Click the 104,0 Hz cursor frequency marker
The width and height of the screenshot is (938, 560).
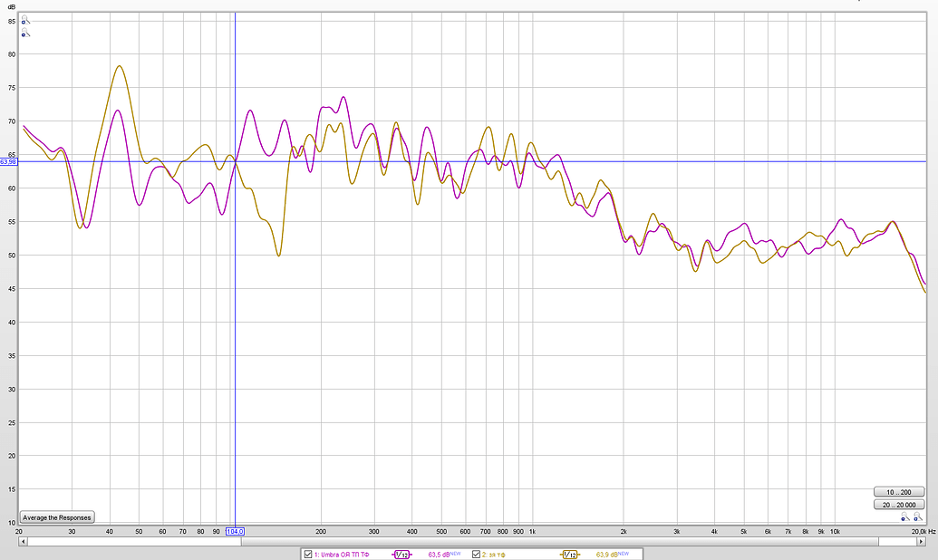235,531
